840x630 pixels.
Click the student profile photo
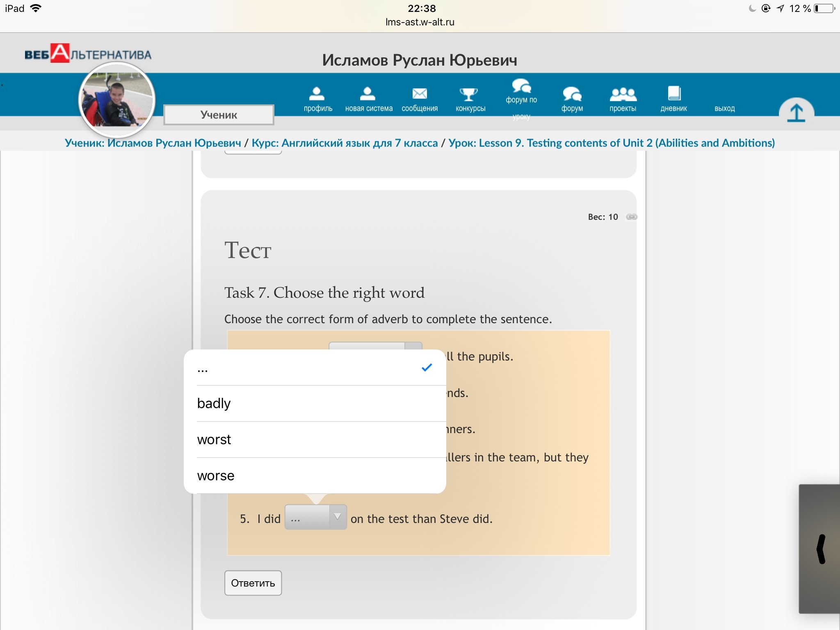coord(117,100)
